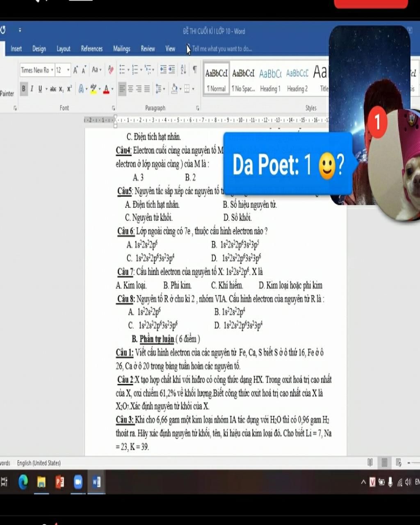Click Borders icon
420x525 pixels.
click(187, 89)
